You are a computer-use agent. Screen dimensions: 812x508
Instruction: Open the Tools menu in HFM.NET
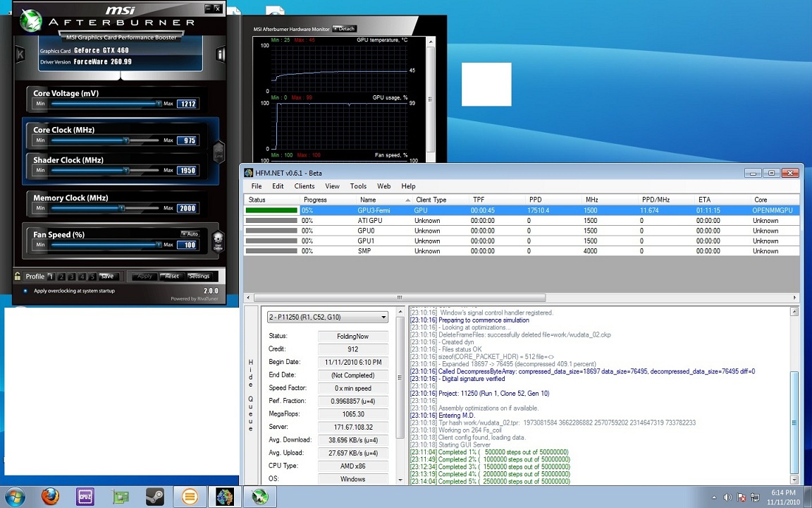click(358, 186)
